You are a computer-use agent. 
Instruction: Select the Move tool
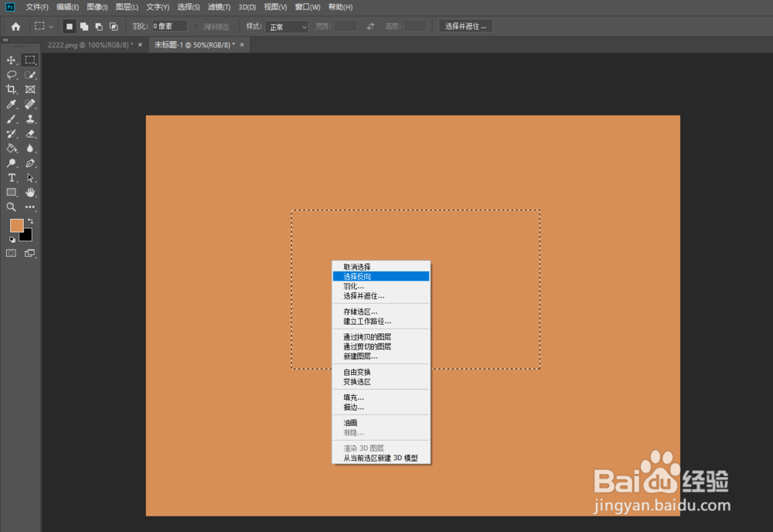tap(11, 60)
